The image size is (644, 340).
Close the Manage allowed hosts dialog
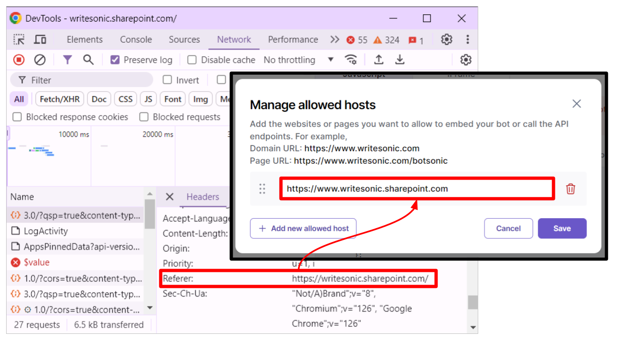point(577,104)
